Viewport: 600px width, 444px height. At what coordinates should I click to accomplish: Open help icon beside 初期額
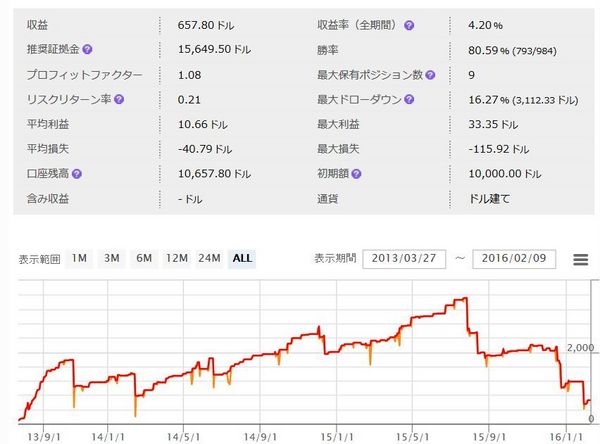pyautogui.click(x=356, y=174)
